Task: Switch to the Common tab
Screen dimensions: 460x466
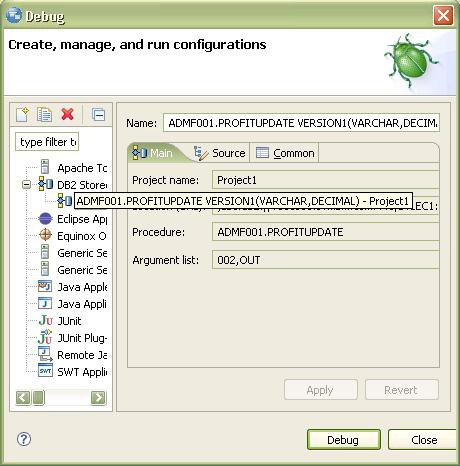Action: coord(285,153)
